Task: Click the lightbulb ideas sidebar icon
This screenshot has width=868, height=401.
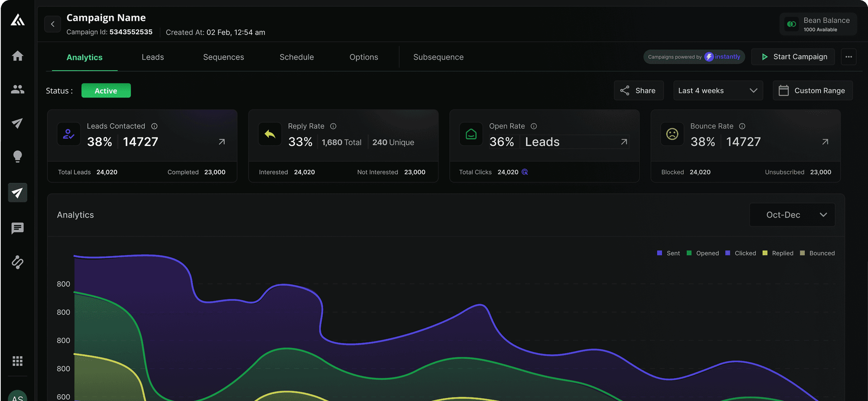Action: [18, 156]
